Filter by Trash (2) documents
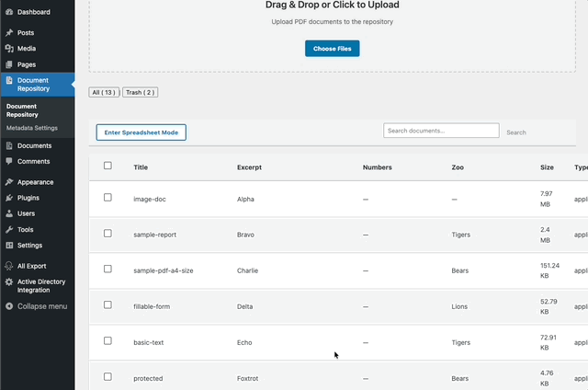This screenshot has width=588, height=390. pyautogui.click(x=141, y=93)
